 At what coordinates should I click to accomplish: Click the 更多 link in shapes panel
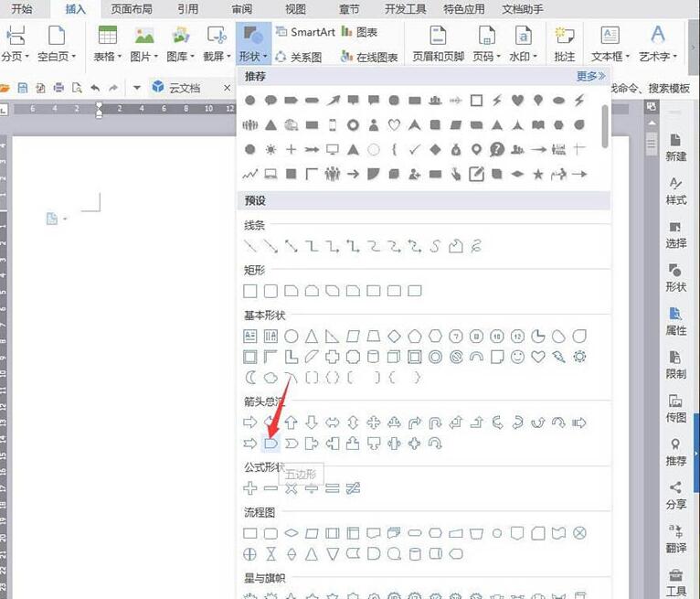click(590, 76)
